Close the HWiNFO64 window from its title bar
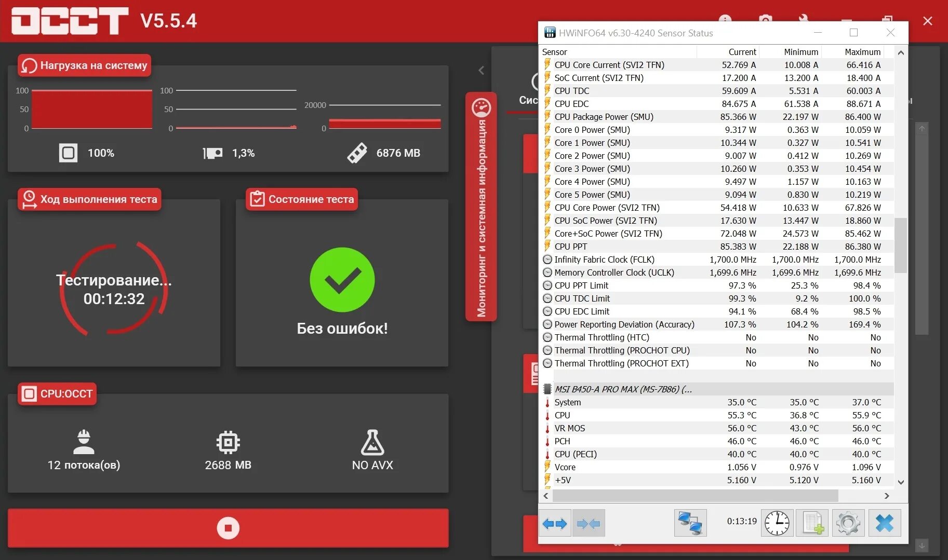The image size is (948, 560). click(x=890, y=33)
